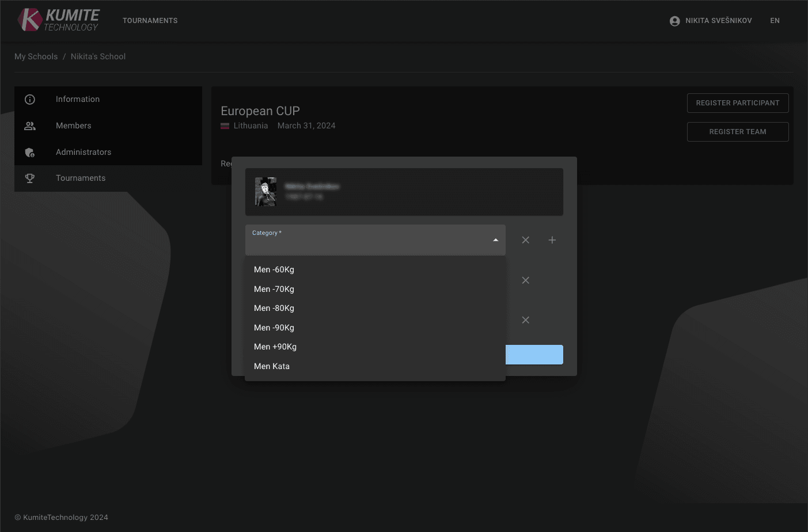Open Tournaments via the trophy icon

pos(30,178)
